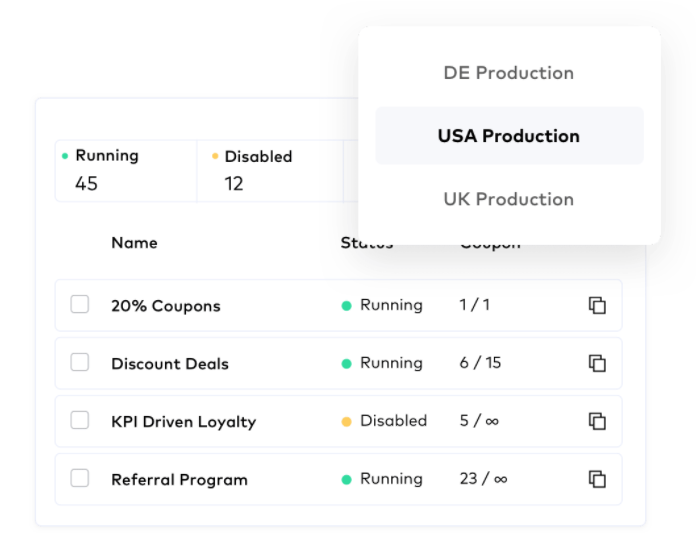Sort by the Name column header
This screenshot has height=560, width=696.
134,243
